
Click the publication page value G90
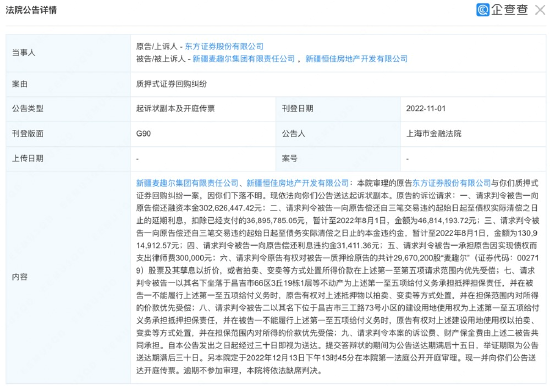click(143, 133)
